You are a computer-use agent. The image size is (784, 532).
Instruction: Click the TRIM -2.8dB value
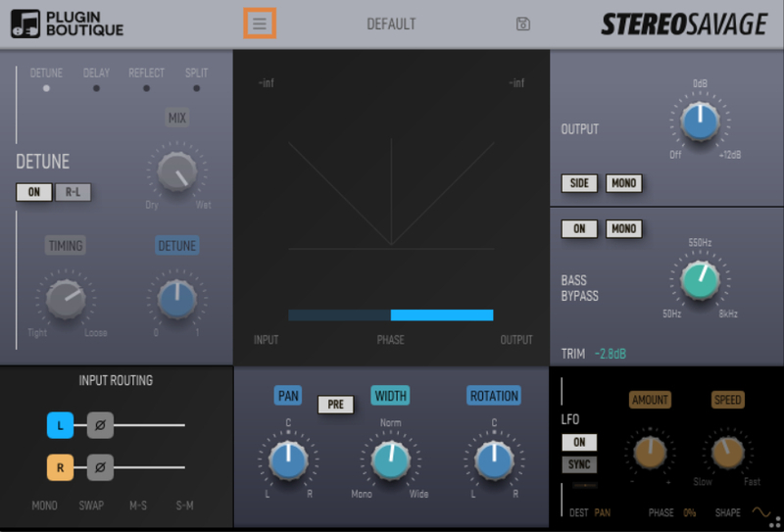coord(610,354)
